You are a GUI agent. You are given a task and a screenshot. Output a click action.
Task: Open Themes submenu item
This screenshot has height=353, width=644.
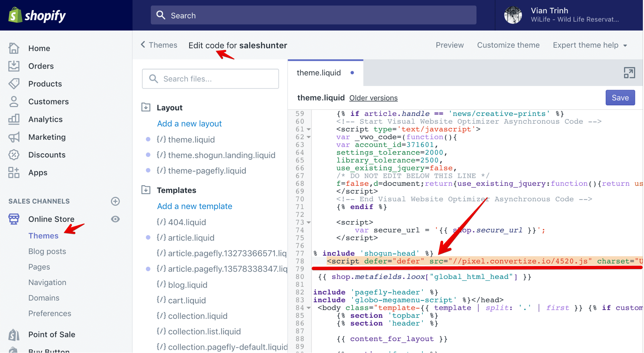pos(43,236)
